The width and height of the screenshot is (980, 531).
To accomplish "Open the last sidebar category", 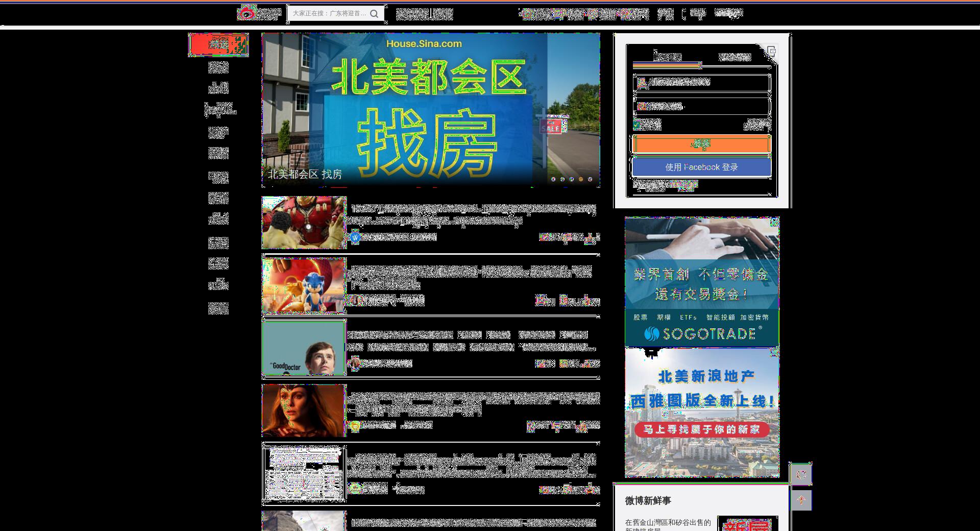I will pos(218,308).
